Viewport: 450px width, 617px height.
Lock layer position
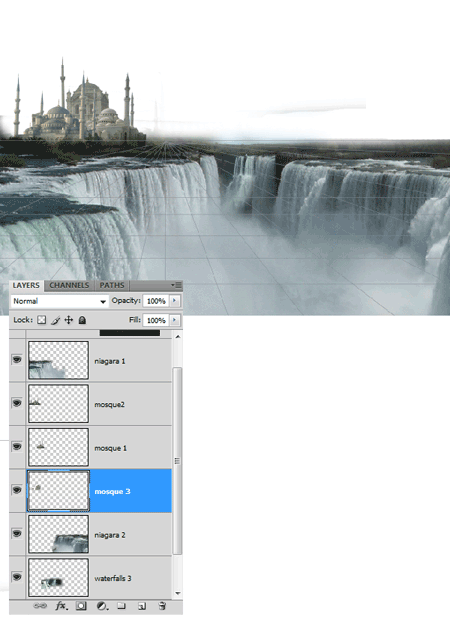68,320
